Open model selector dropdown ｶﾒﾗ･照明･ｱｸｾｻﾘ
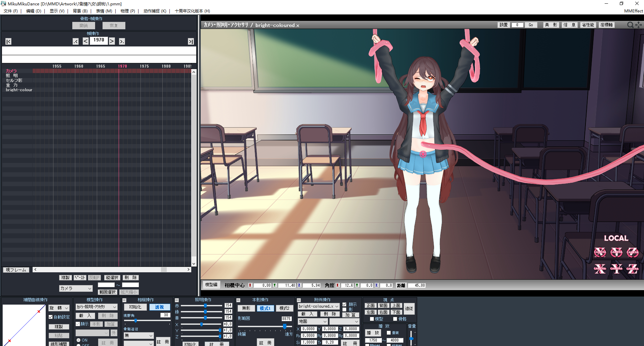Viewport: 644px width, 346px height. click(96, 307)
